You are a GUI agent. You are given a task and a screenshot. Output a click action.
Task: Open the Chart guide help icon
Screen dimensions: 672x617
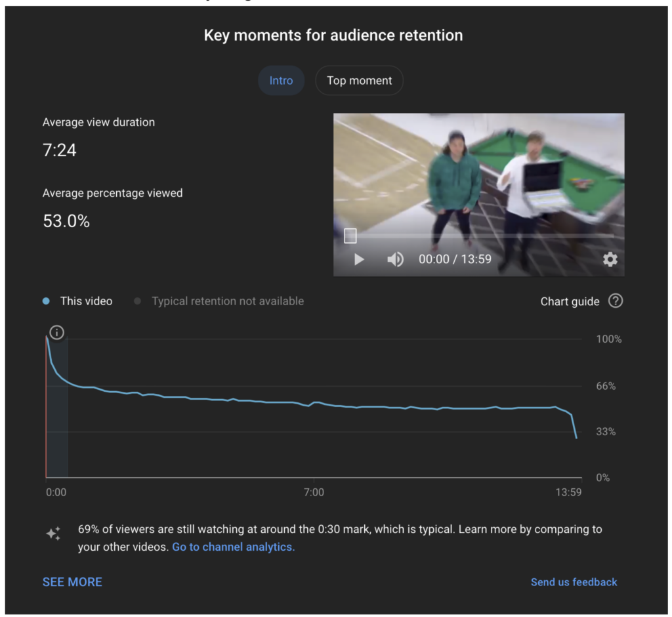pos(616,301)
